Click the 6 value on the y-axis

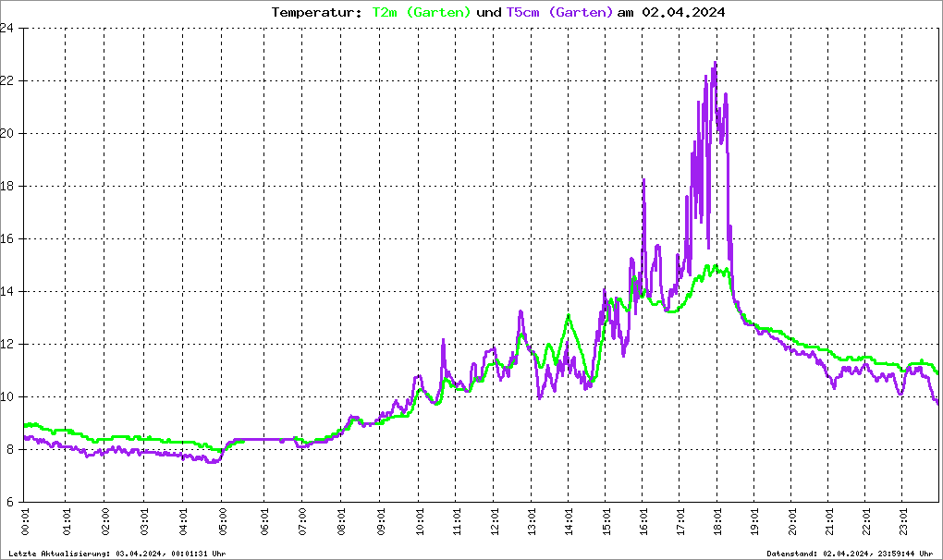click(x=9, y=503)
